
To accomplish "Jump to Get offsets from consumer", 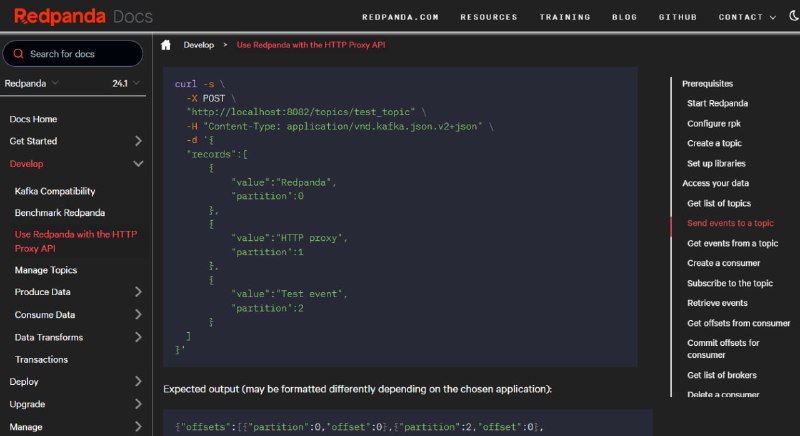I will coord(738,323).
